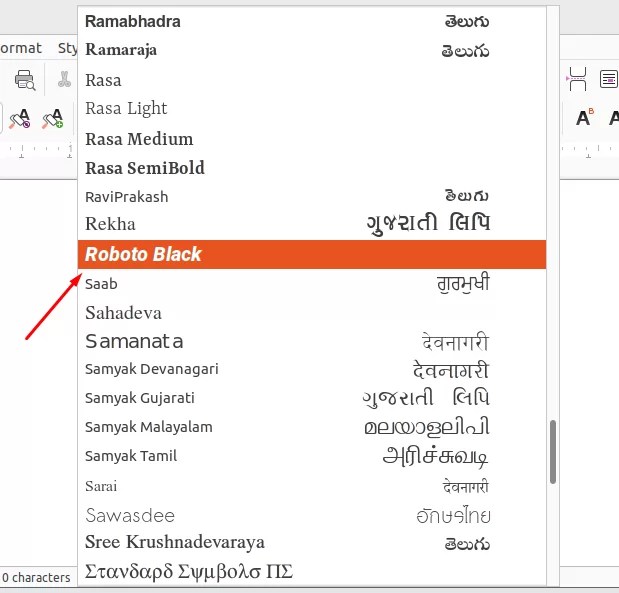The width and height of the screenshot is (619, 593).
Task: Pick the Rasa Medium font
Action: click(312, 139)
